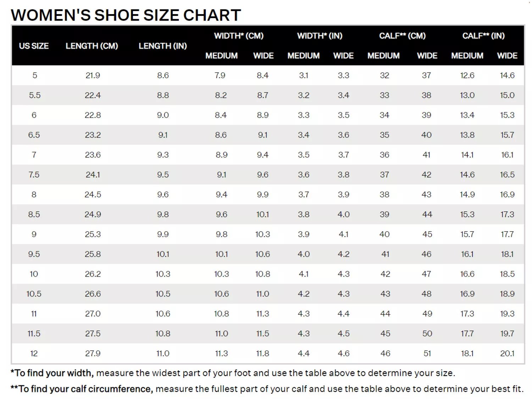Select the 51 wide calf centimeters value

427,353
